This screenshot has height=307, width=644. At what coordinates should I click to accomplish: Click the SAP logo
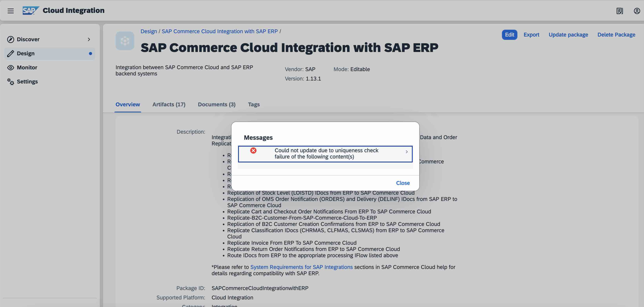[x=31, y=11]
